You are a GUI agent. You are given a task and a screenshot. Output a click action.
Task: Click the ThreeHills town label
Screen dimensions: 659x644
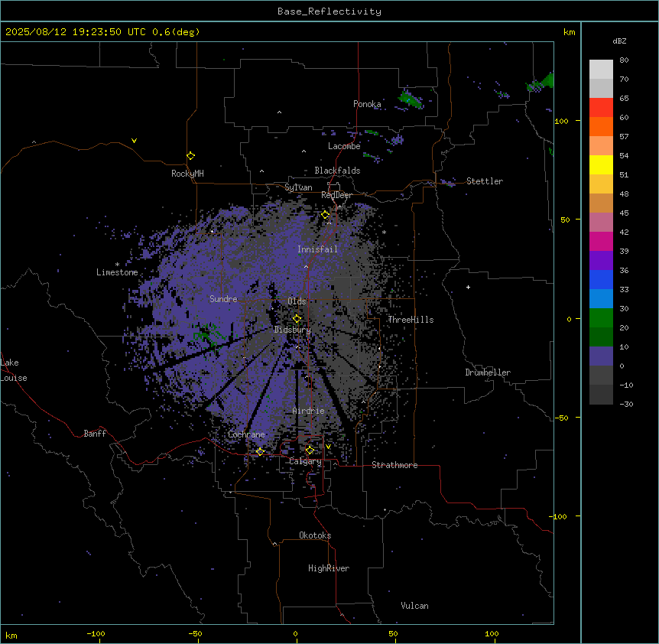pyautogui.click(x=411, y=320)
